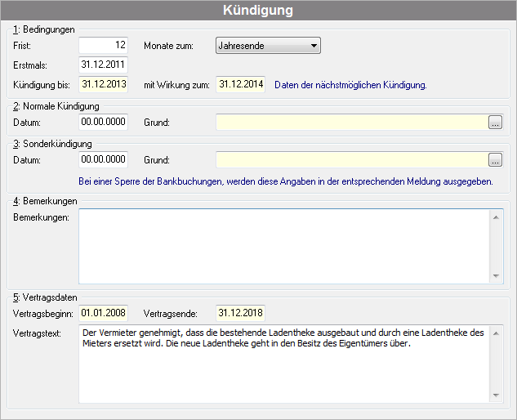Screen dimensions: 517x420
Task: Click Datum field under Normale Kündigung
Action: coord(103,122)
